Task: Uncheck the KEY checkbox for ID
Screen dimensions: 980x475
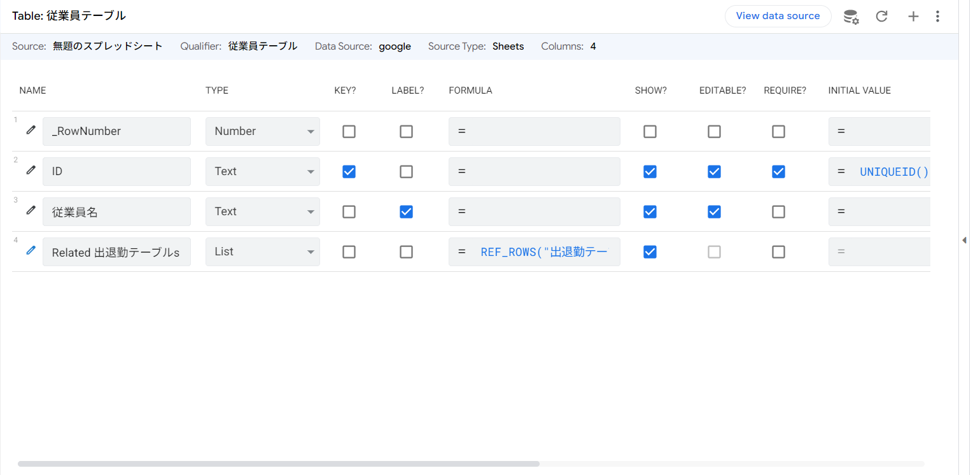Action: pos(349,171)
